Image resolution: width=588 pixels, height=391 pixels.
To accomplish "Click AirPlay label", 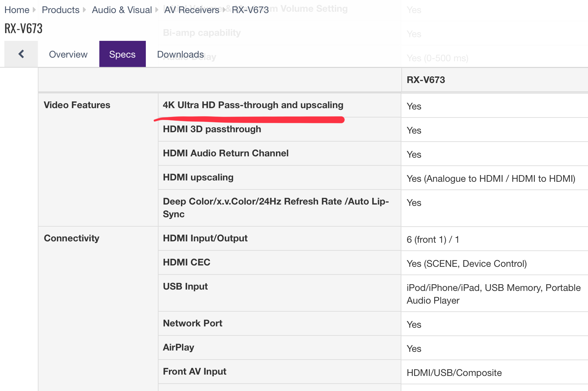I will pyautogui.click(x=179, y=347).
